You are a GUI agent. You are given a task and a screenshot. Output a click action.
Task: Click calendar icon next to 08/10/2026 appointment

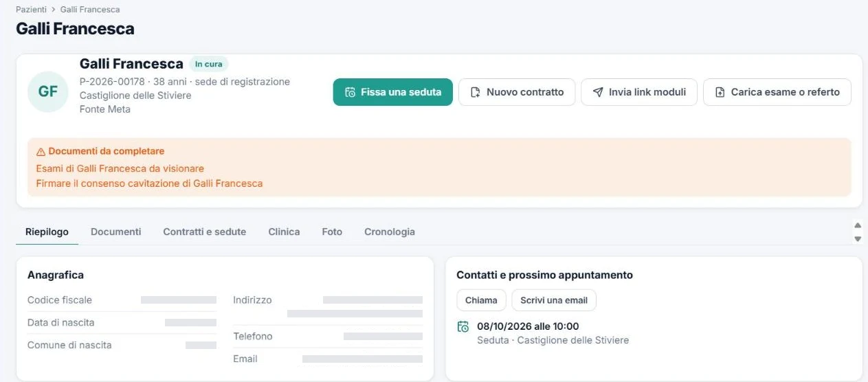[x=463, y=327]
